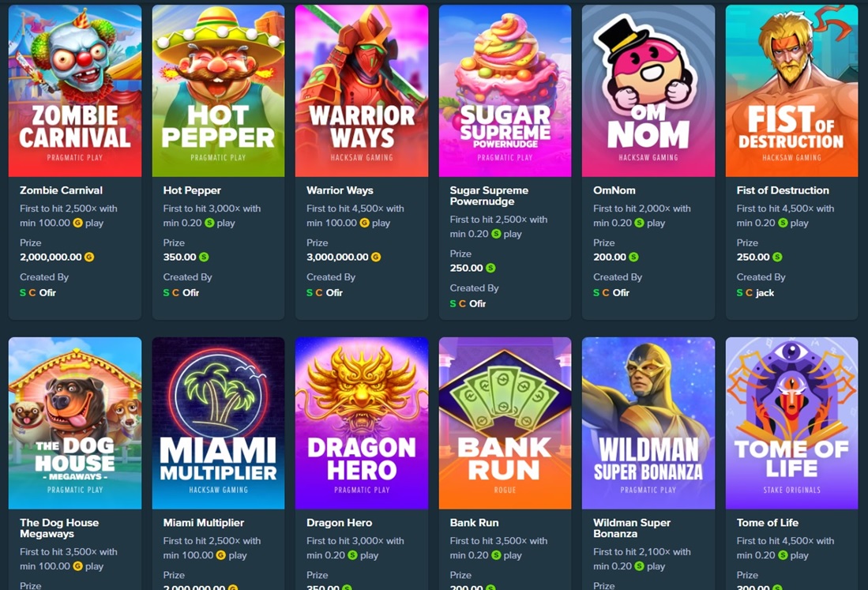Screen dimensions: 868x590
Task: Open Sugar Supreme Powernudge cover image
Action: click(505, 91)
